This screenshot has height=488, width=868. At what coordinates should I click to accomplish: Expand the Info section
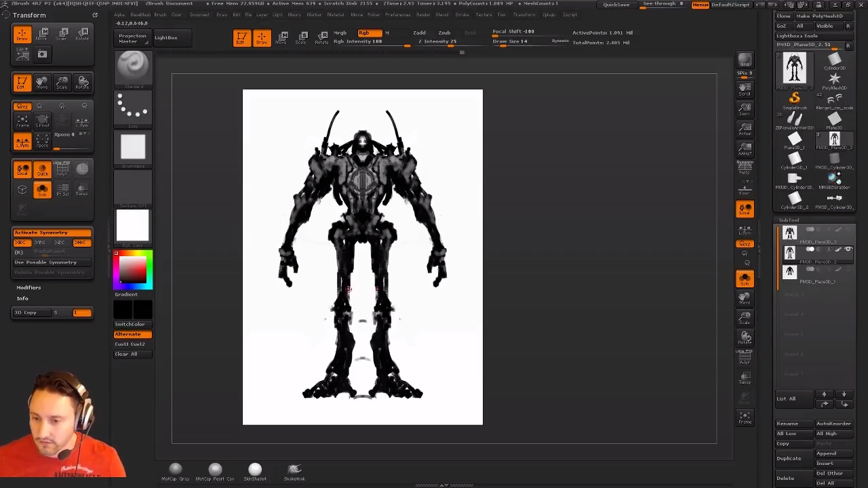pyautogui.click(x=22, y=299)
